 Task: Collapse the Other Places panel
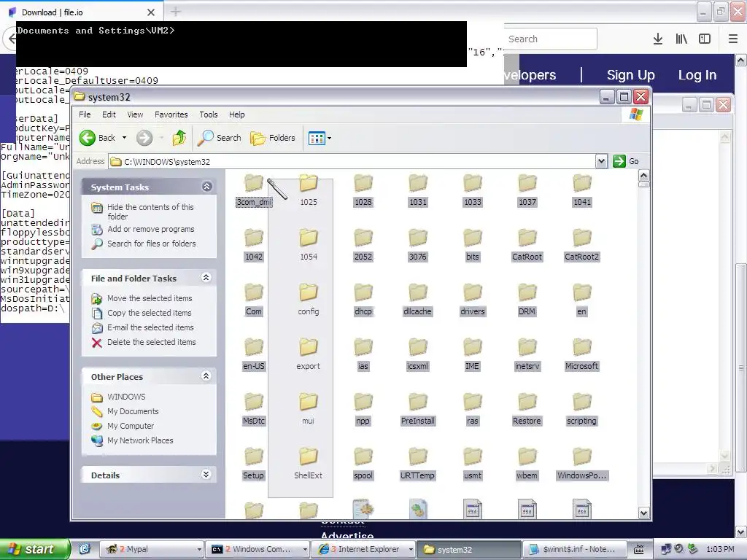[x=206, y=376]
